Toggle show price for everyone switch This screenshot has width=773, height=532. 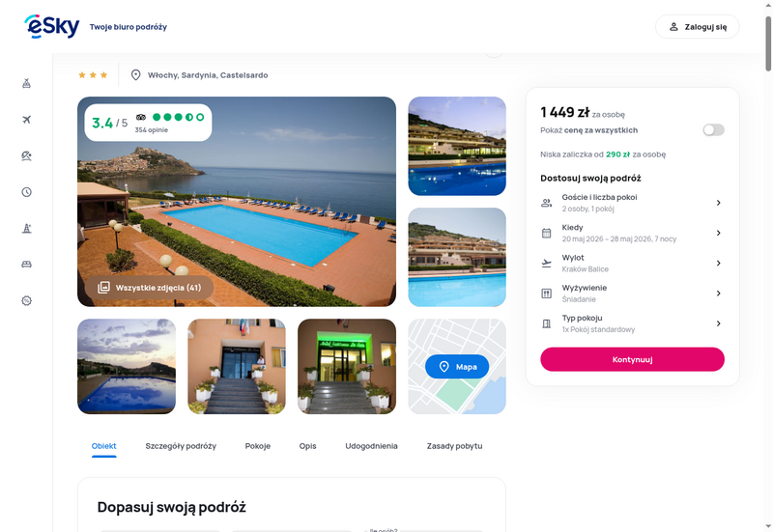tap(713, 130)
